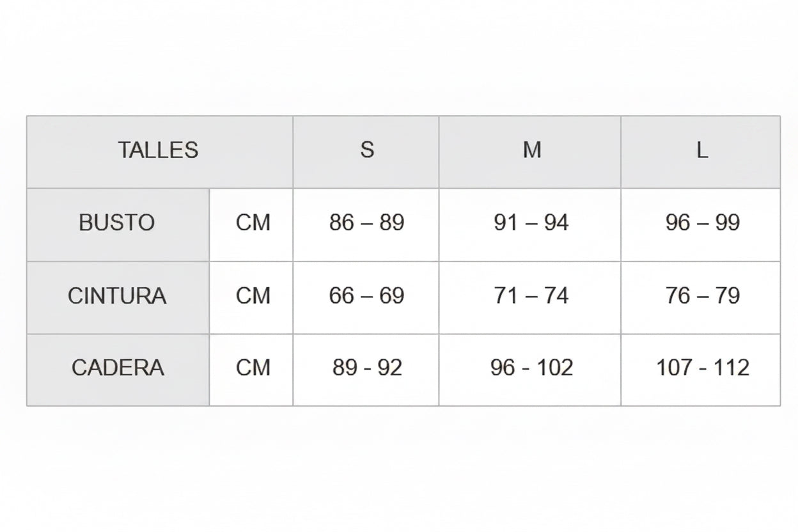Select the bust value 91 – 94
This screenshot has width=798, height=532.
click(x=530, y=224)
